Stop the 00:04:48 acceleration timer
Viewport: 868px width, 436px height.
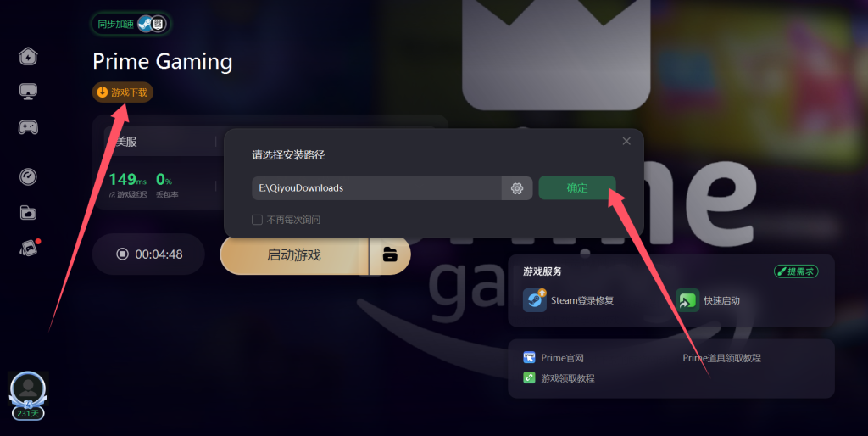coord(148,254)
